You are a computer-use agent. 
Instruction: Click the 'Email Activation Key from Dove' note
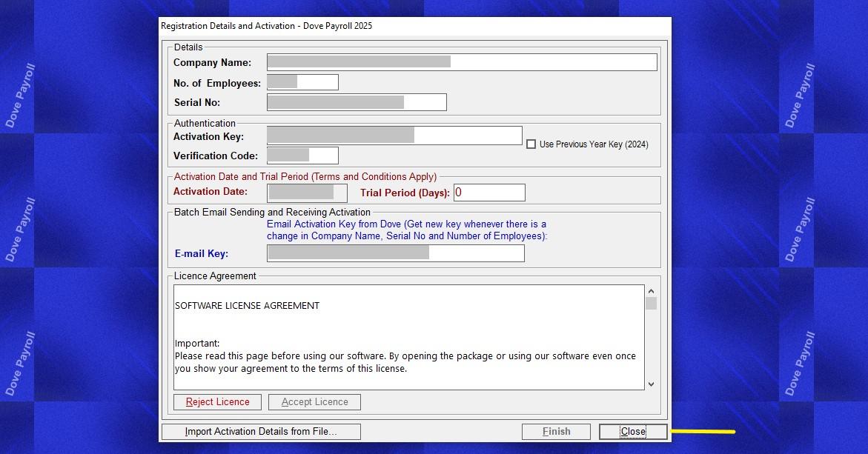407,230
